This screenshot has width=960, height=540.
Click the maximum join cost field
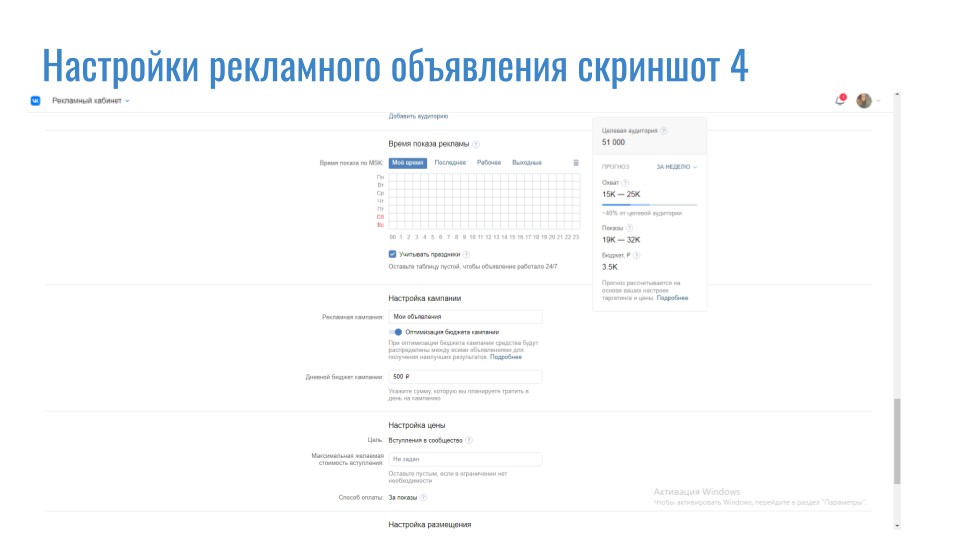465,459
